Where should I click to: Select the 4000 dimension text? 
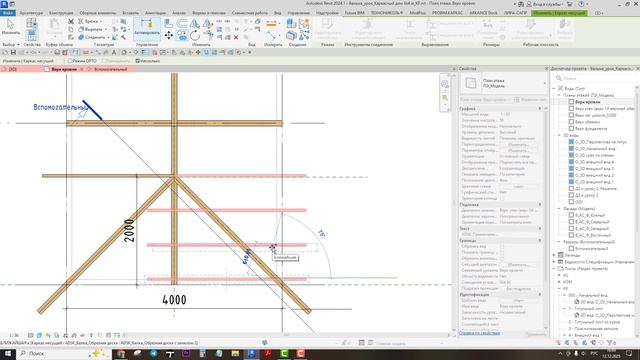pyautogui.click(x=174, y=300)
